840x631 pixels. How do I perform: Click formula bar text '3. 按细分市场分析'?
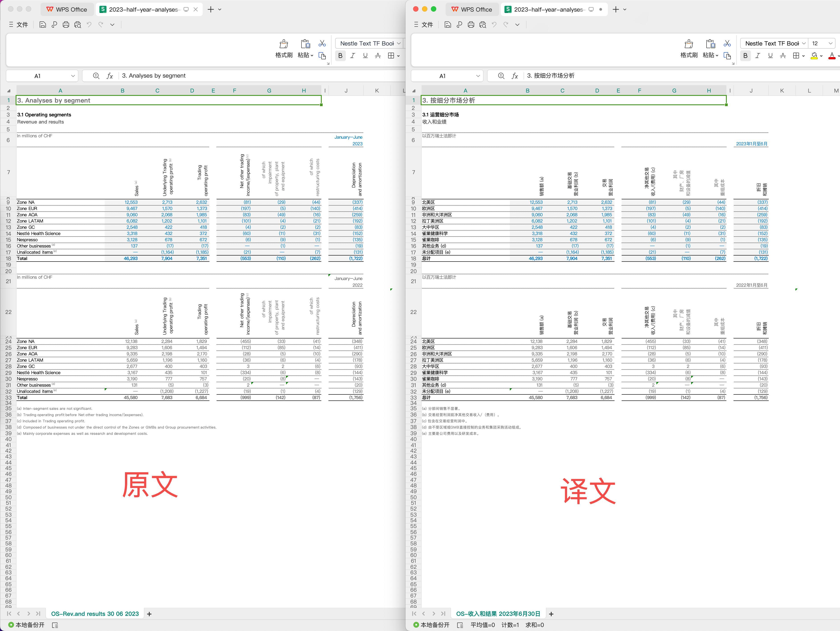pos(551,76)
